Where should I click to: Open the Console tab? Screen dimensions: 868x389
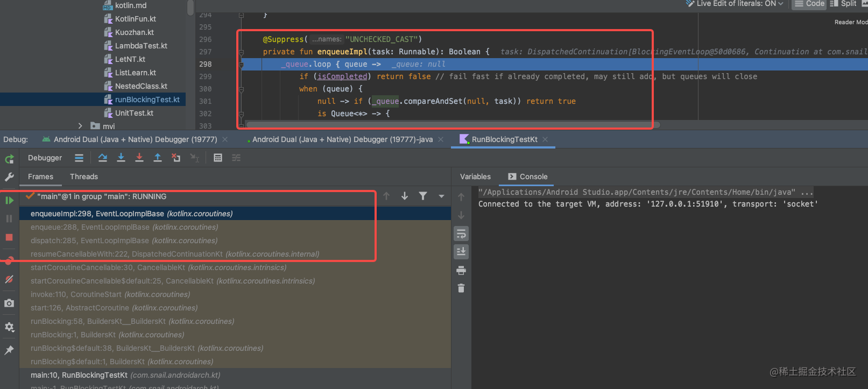pyautogui.click(x=528, y=176)
